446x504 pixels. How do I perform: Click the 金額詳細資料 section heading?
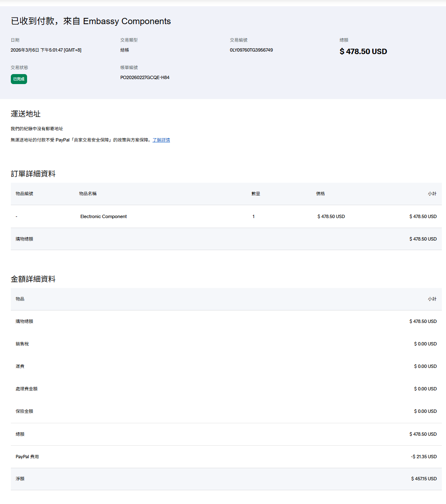33,279
